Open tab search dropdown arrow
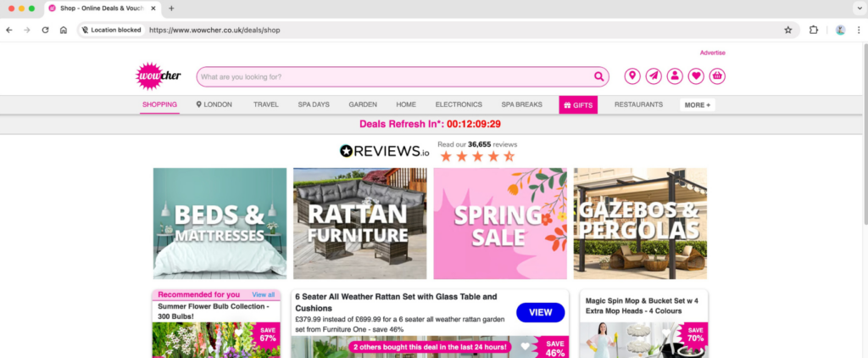868x358 pixels. [859, 8]
